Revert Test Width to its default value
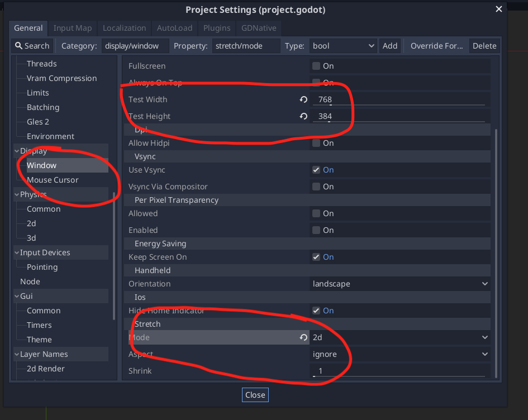The image size is (528, 420). tap(303, 99)
